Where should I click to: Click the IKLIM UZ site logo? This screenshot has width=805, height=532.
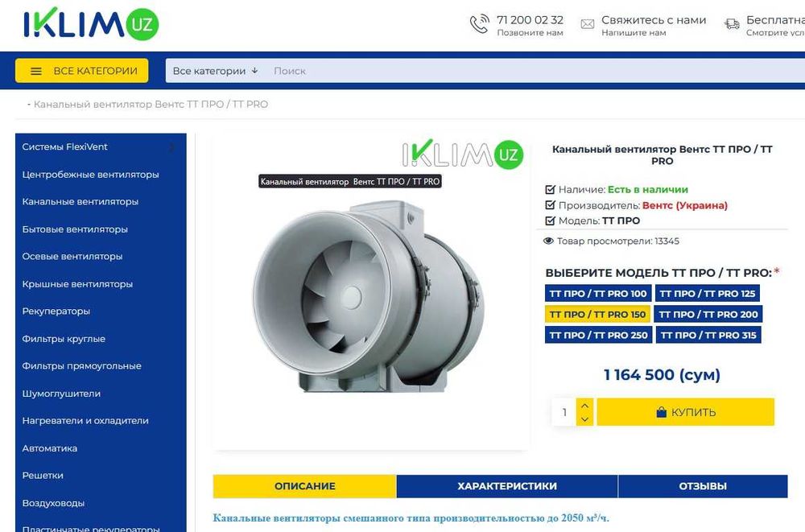point(91,23)
